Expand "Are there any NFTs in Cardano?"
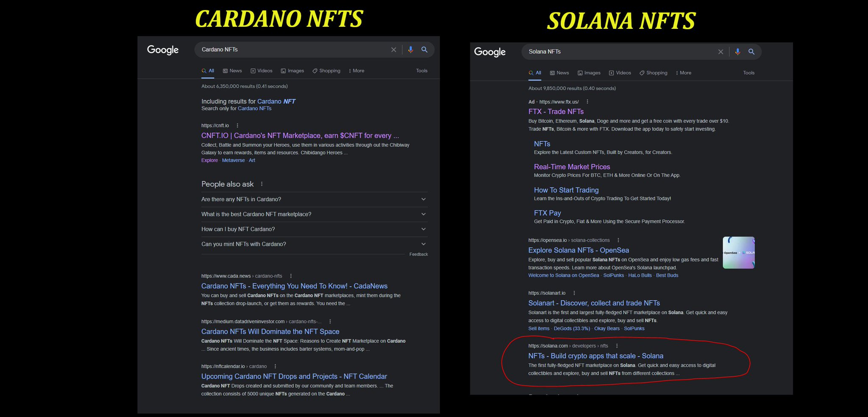868x417 pixels. [314, 199]
